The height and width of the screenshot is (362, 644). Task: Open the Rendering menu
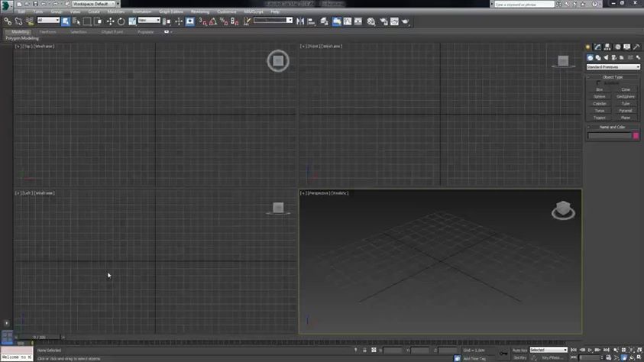[200, 12]
